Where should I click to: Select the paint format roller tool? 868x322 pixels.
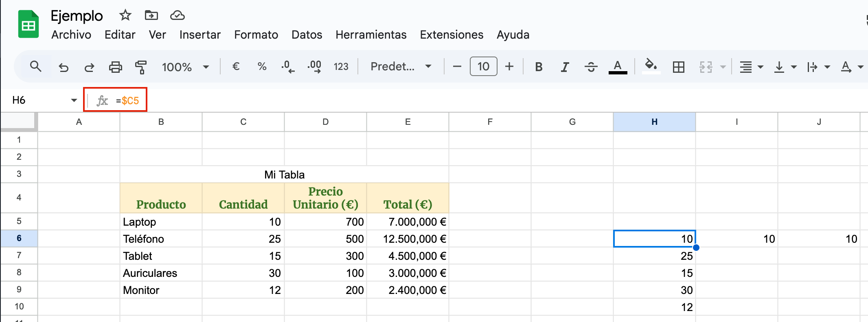[141, 67]
